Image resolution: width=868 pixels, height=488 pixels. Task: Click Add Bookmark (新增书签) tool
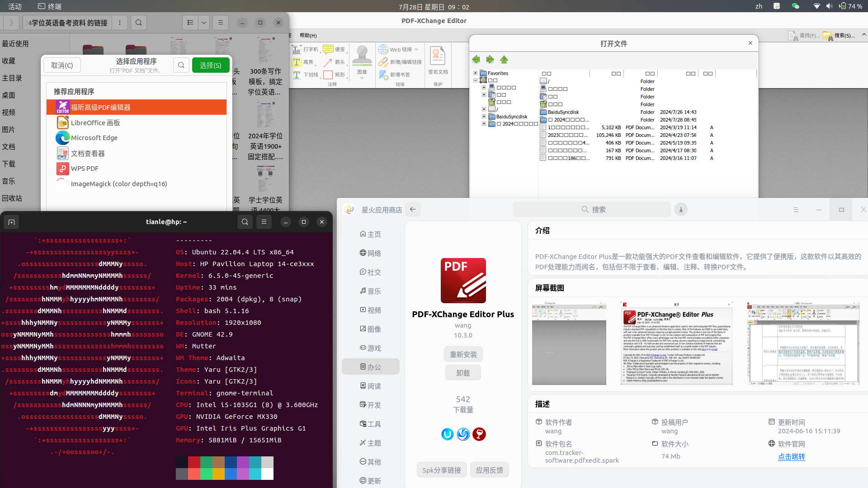pyautogui.click(x=395, y=75)
